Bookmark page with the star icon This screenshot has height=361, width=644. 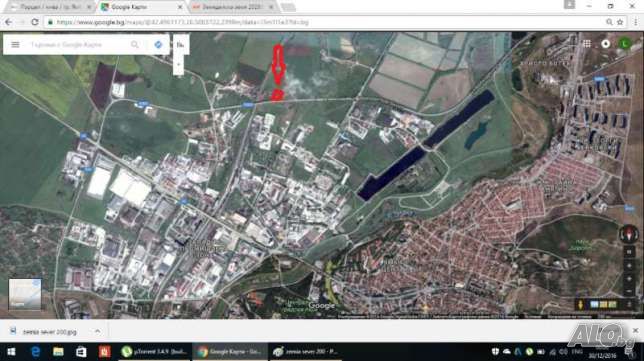[x=620, y=22]
